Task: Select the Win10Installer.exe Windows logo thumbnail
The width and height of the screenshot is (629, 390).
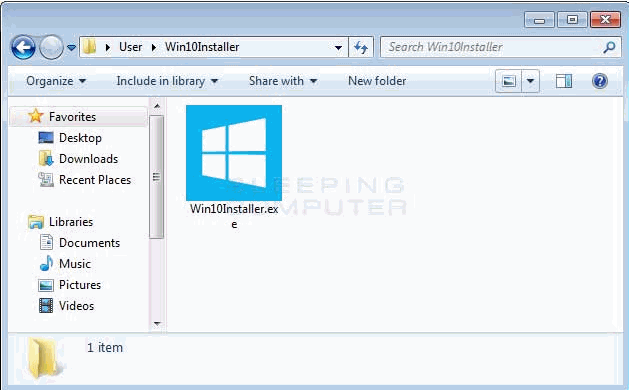Action: tap(234, 153)
